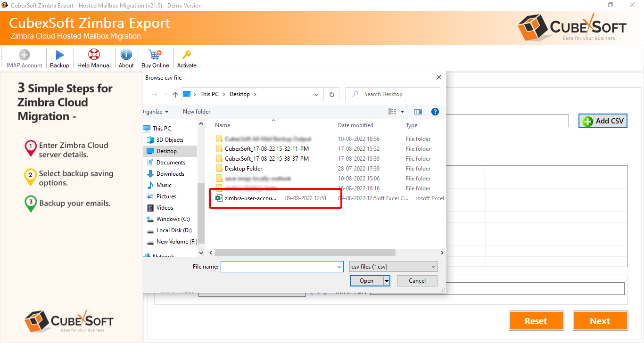Click the chevron after Desktop breadcrumb
Viewport: 644px width, 343px height.
[255, 94]
